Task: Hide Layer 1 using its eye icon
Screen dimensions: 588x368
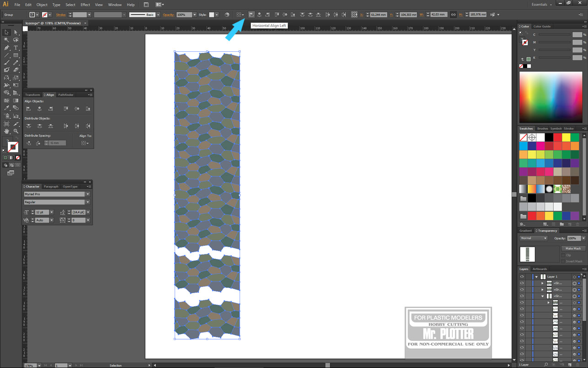Action: tap(522, 277)
